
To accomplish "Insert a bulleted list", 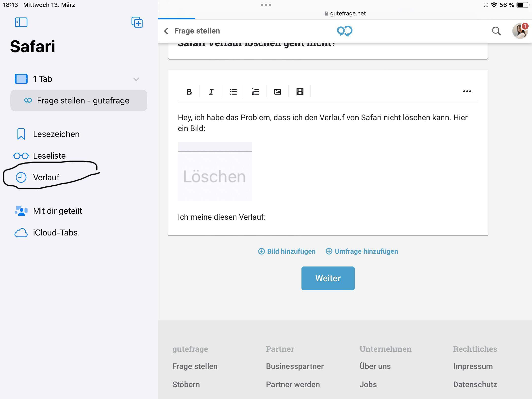I will coord(233,92).
